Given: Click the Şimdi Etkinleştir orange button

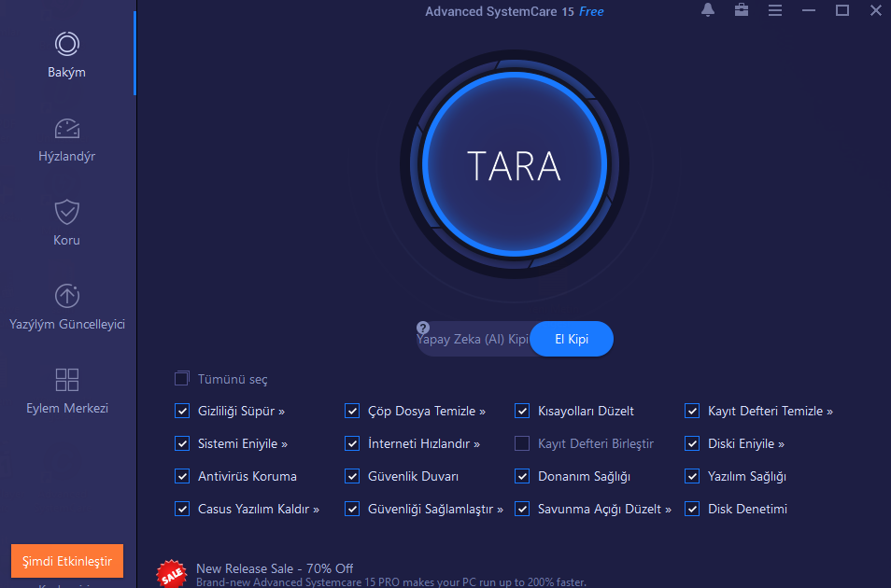Looking at the screenshot, I should (x=67, y=561).
